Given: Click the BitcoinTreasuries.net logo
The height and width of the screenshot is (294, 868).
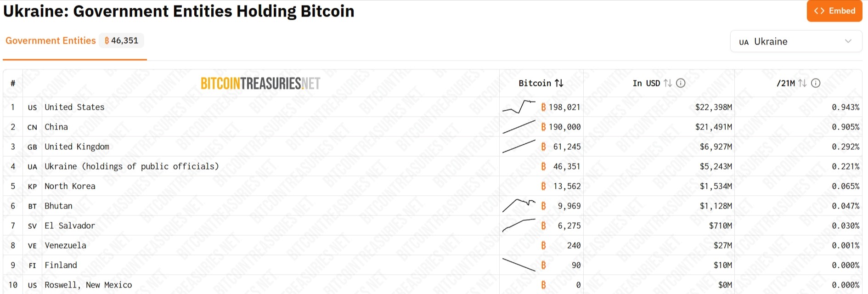Looking at the screenshot, I should (x=260, y=83).
